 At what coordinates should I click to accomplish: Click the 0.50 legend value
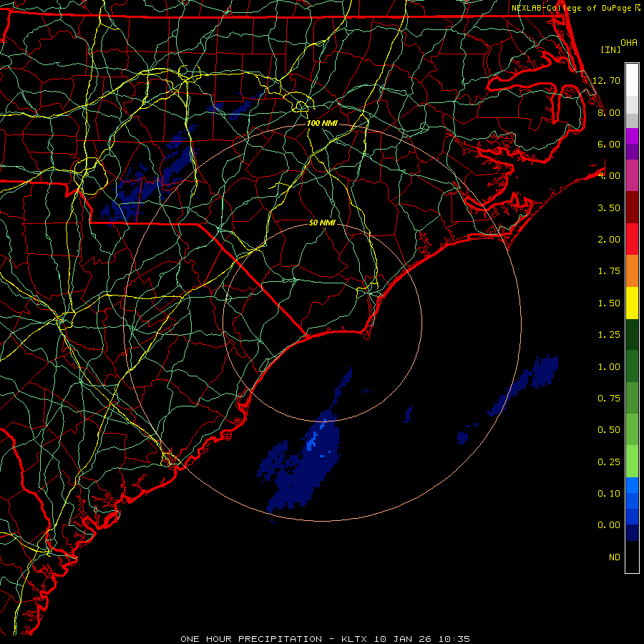[609, 429]
